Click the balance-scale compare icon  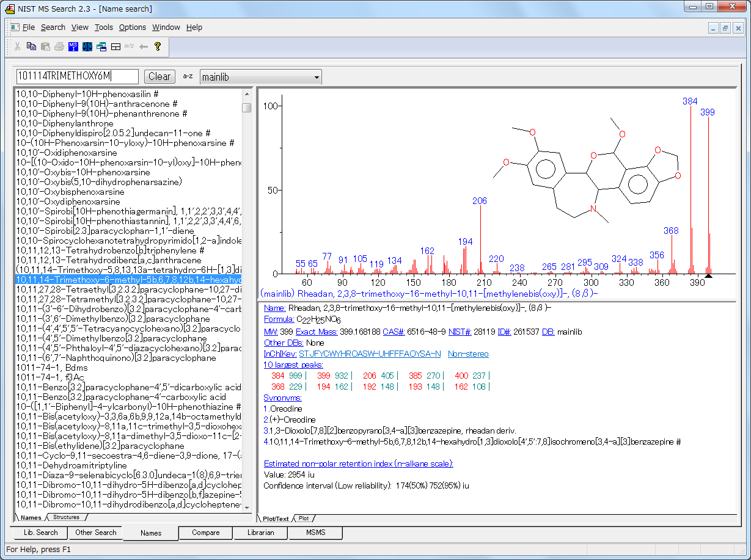(x=87, y=46)
